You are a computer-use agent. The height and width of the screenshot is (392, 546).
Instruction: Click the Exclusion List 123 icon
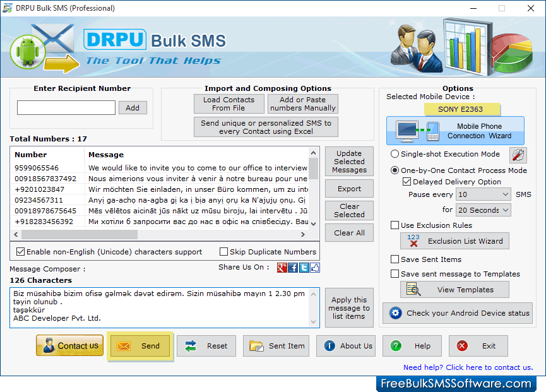click(x=413, y=241)
